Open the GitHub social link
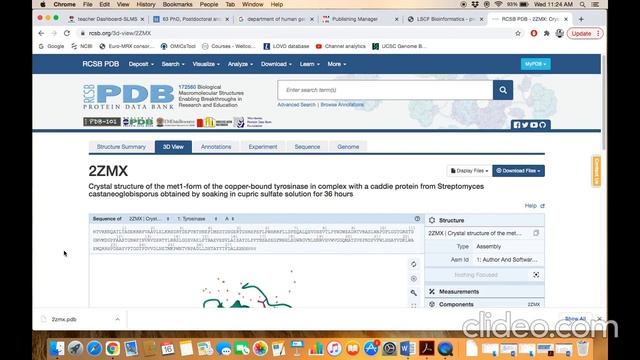 click(542, 125)
